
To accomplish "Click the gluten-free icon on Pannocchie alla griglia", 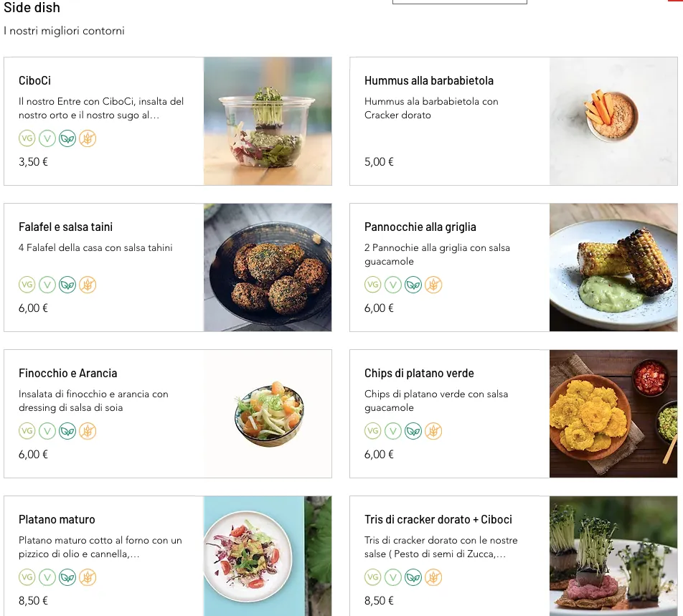I will [433, 285].
